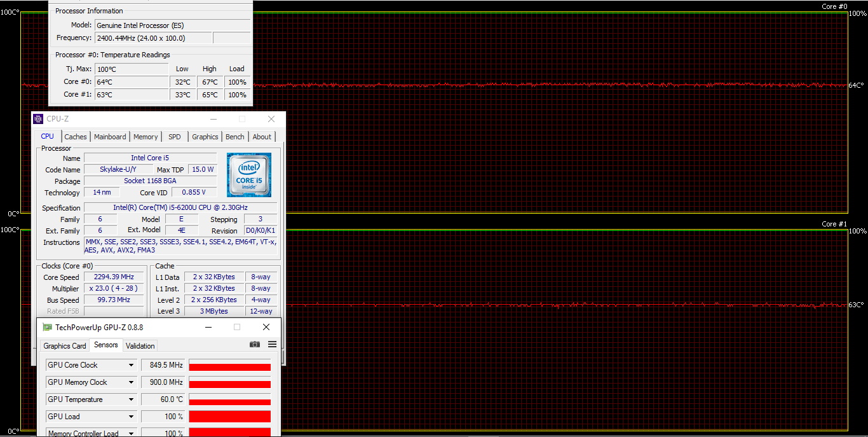Viewport: 868px width, 437px height.
Task: Close the GPU-Z window
Action: pos(266,327)
